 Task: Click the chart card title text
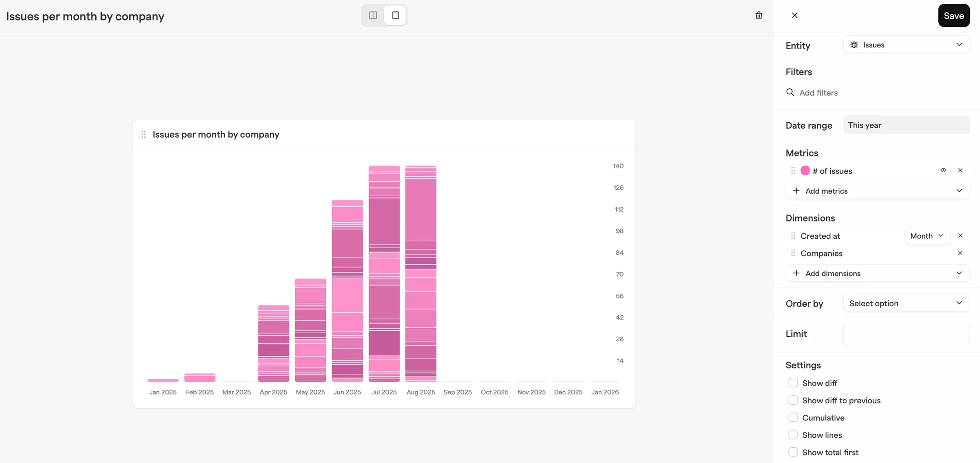pos(216,134)
